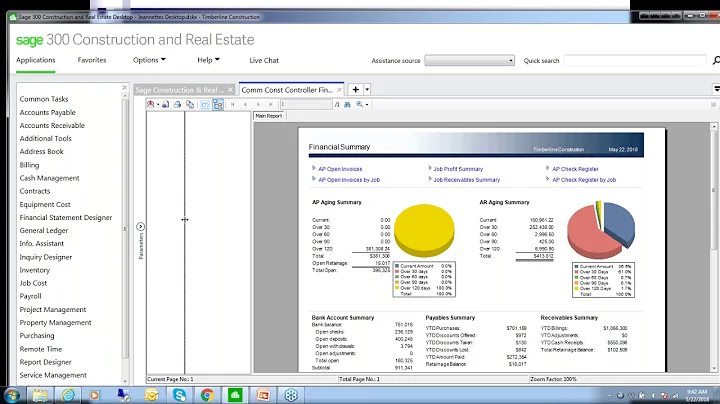720x404 pixels.
Task: Open the Job Profit Summary link
Action: (458, 169)
